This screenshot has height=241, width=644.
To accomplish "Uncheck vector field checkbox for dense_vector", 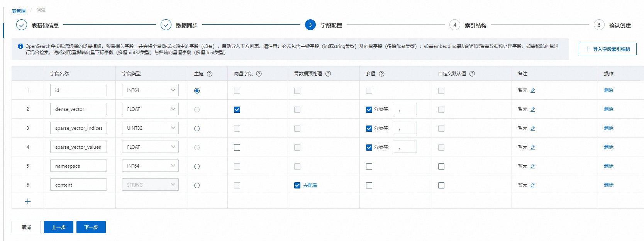I will click(237, 110).
